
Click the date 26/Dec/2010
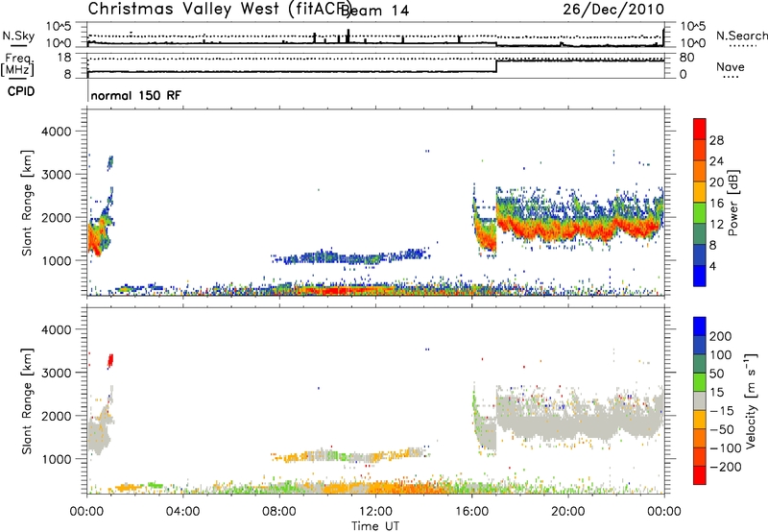tap(613, 10)
